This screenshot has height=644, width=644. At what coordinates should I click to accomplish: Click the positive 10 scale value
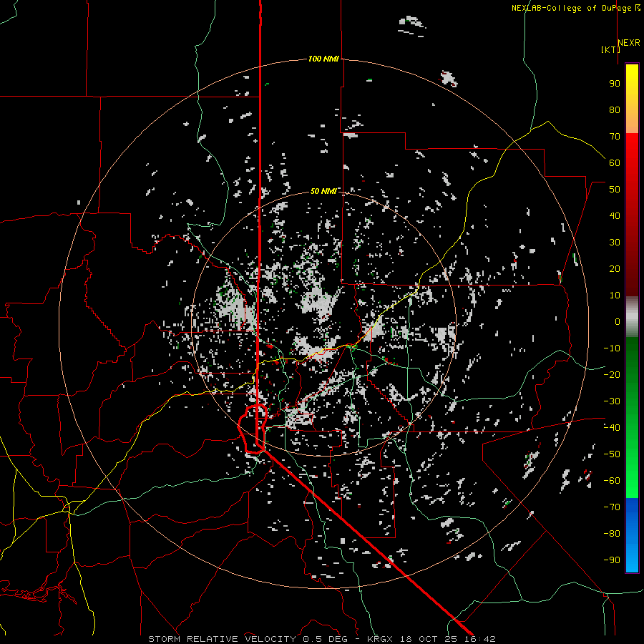615,296
